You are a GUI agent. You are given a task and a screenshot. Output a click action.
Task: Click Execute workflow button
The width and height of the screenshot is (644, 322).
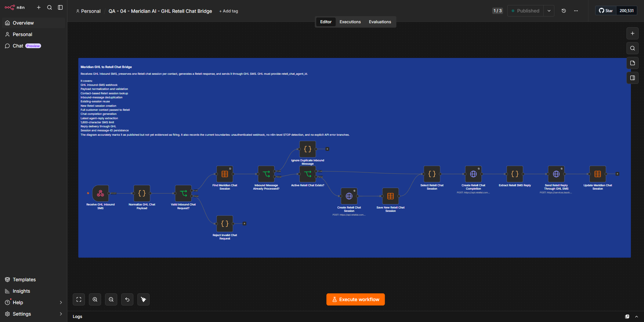(x=356, y=299)
